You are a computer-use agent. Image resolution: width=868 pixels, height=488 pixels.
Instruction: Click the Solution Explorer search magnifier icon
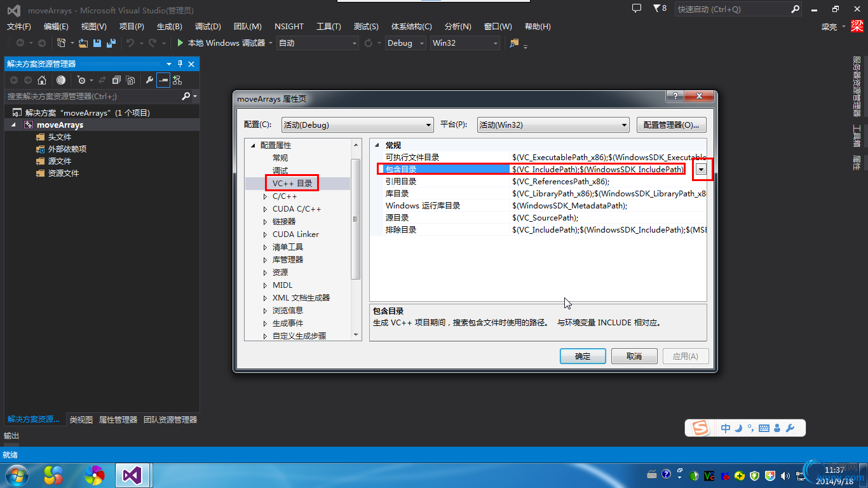point(186,96)
